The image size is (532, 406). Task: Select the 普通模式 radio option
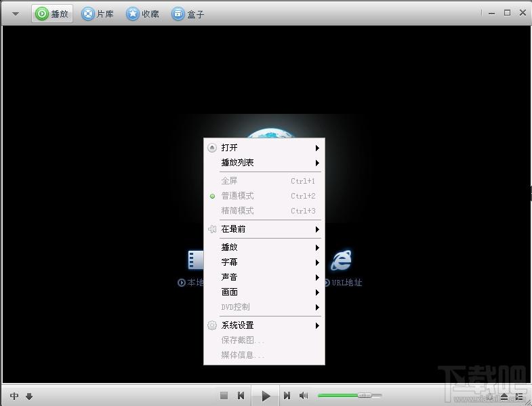[x=264, y=196]
